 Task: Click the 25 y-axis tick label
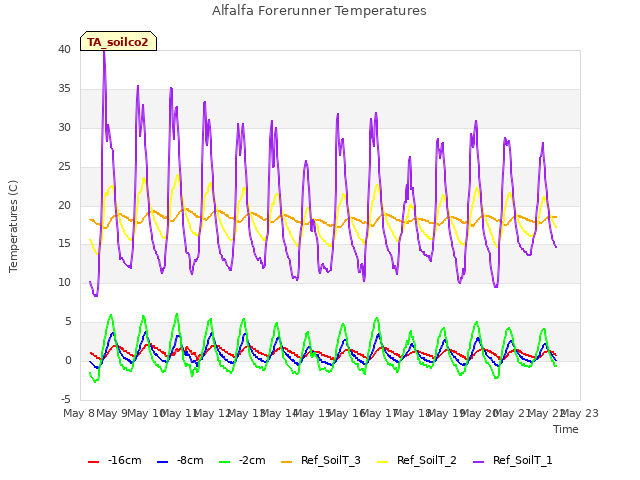click(64, 167)
